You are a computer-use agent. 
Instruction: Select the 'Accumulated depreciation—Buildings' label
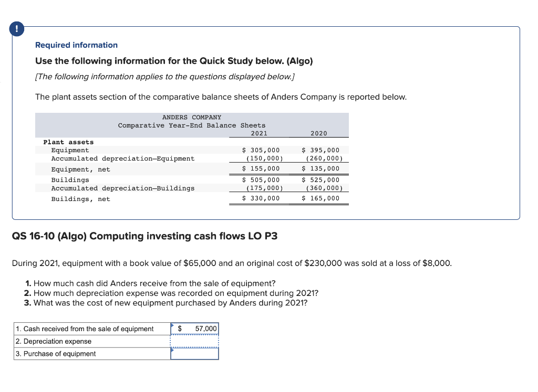pyautogui.click(x=123, y=188)
